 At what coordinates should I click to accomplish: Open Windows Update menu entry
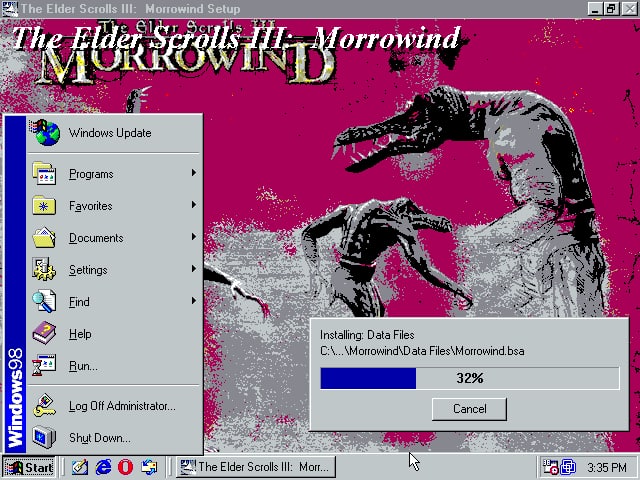coord(114,133)
